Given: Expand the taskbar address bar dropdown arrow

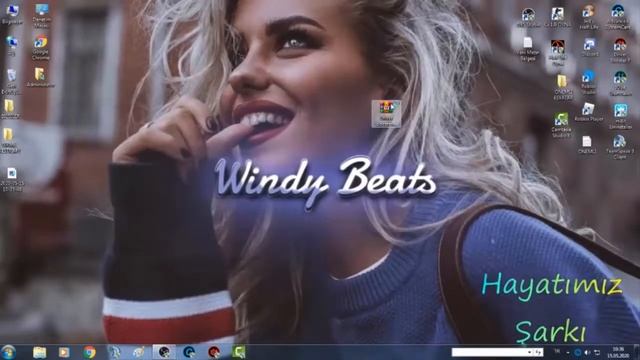Looking at the screenshot, I should (529, 352).
